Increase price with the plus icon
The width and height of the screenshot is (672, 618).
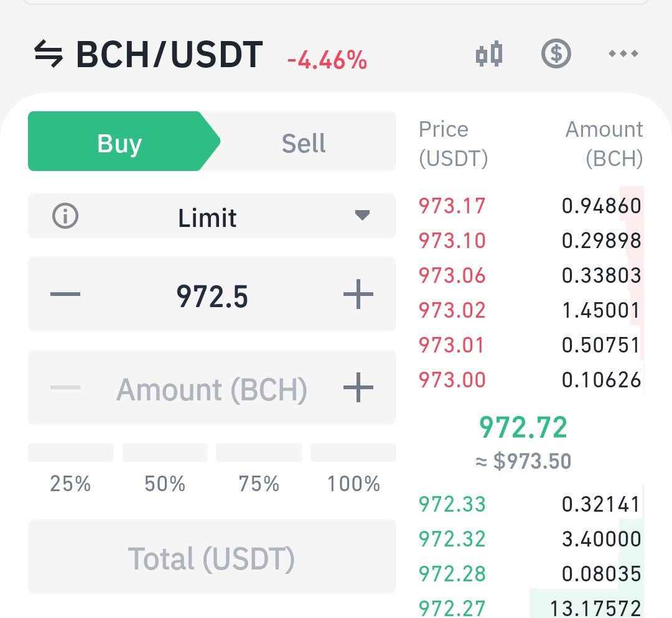click(358, 294)
